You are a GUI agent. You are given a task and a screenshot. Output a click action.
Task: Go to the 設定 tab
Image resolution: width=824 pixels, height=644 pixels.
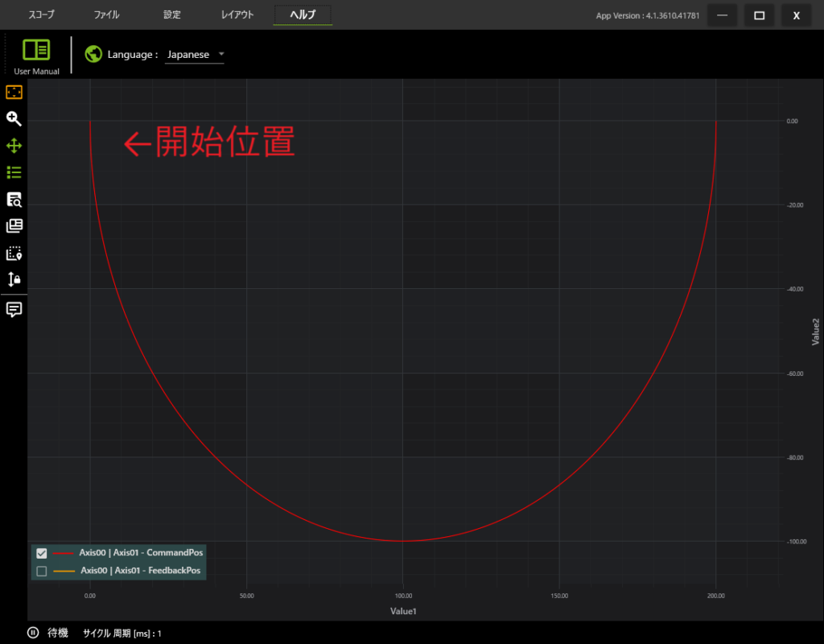[172, 14]
